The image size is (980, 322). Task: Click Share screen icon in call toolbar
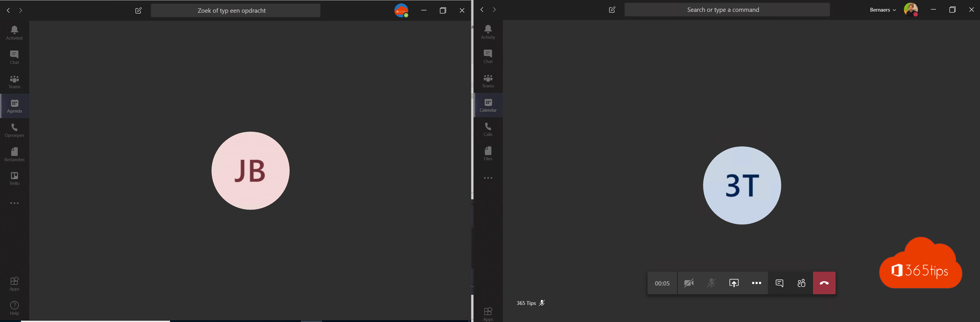point(733,283)
